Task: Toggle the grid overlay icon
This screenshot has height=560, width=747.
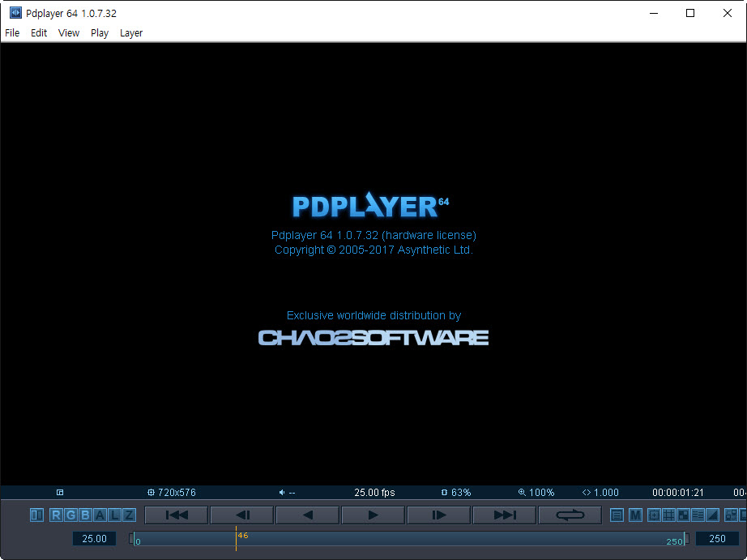Action: pyautogui.click(x=669, y=515)
